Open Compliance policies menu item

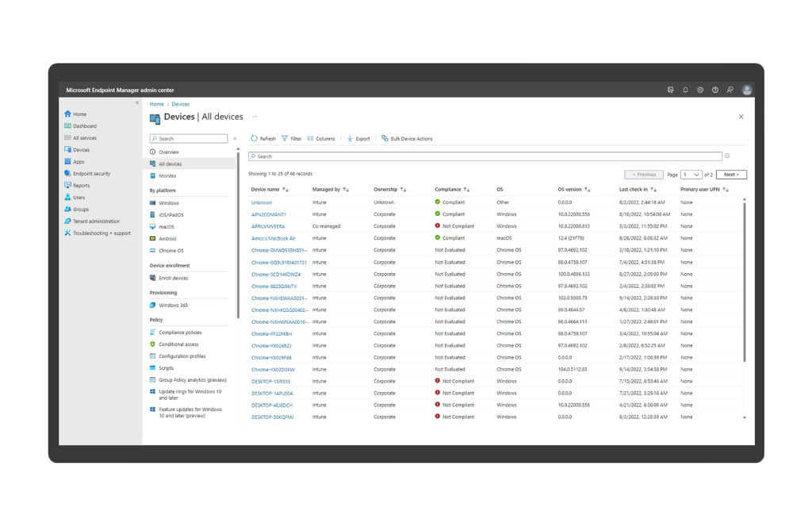(180, 333)
